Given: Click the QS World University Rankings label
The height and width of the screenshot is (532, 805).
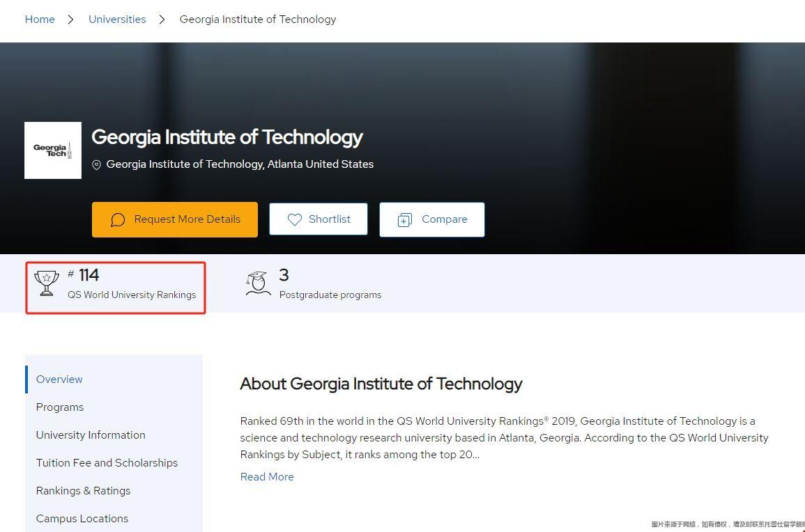Looking at the screenshot, I should point(132,295).
